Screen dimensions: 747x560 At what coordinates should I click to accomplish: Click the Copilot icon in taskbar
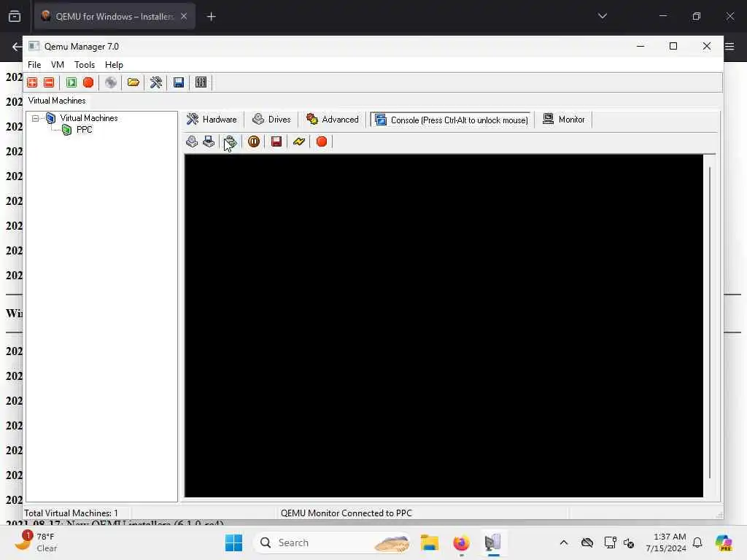pos(723,542)
